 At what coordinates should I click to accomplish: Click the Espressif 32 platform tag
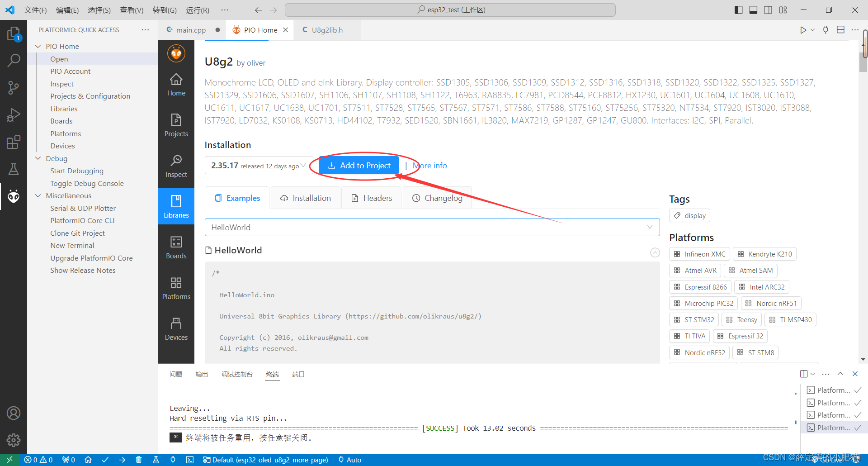(x=740, y=336)
